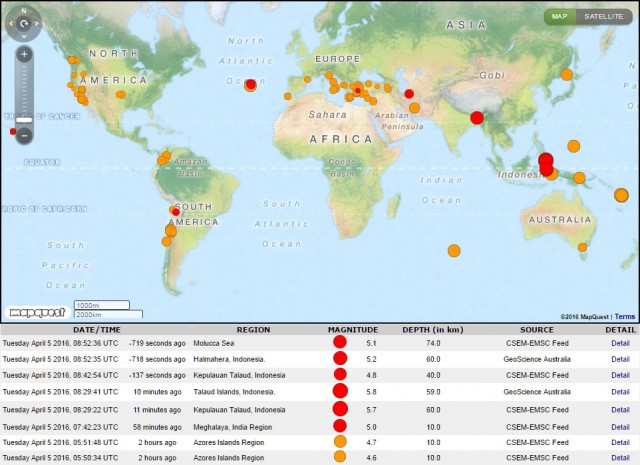Image resolution: width=640 pixels, height=465 pixels.
Task: Pan the map north with up arrow
Action: pos(23,10)
